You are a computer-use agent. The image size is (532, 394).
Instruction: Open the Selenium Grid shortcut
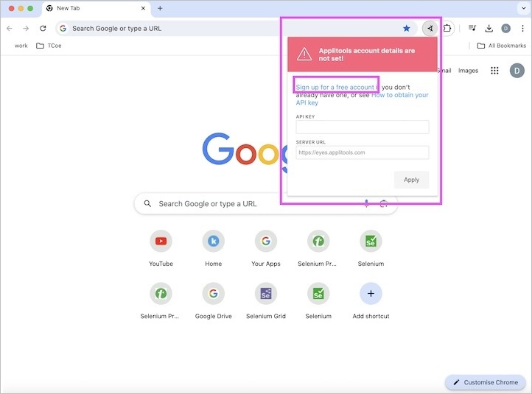(266, 300)
